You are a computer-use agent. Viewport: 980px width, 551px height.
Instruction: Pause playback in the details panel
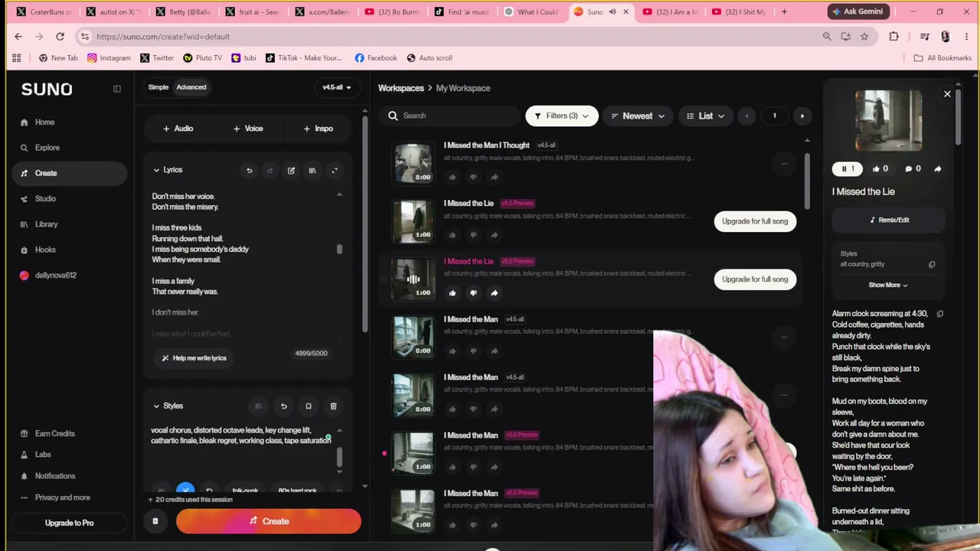[848, 169]
